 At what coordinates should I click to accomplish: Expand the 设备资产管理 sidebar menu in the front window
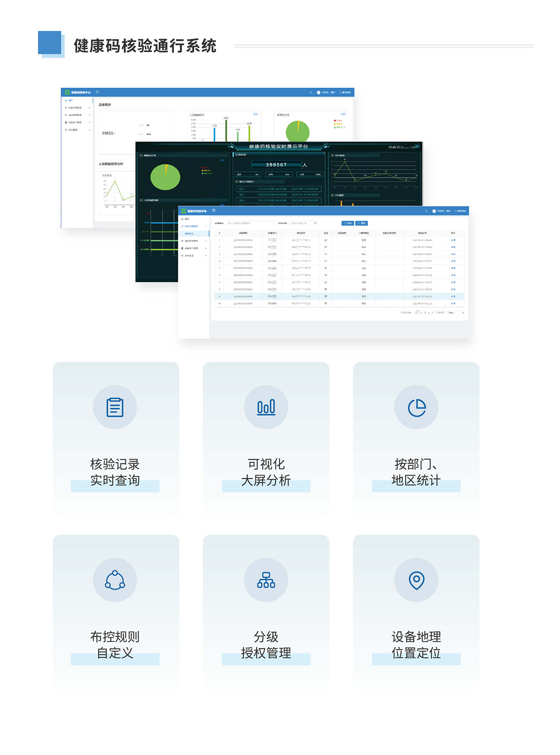coord(194,248)
